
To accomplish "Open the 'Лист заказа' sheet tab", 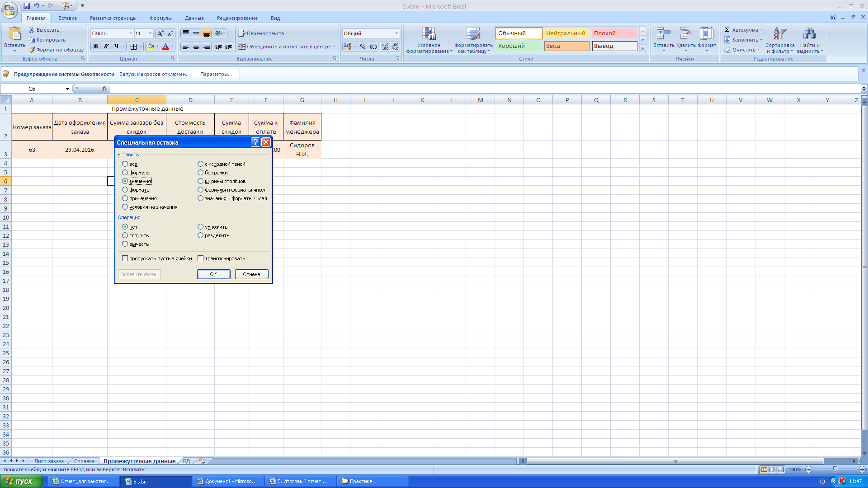I will pos(49,461).
